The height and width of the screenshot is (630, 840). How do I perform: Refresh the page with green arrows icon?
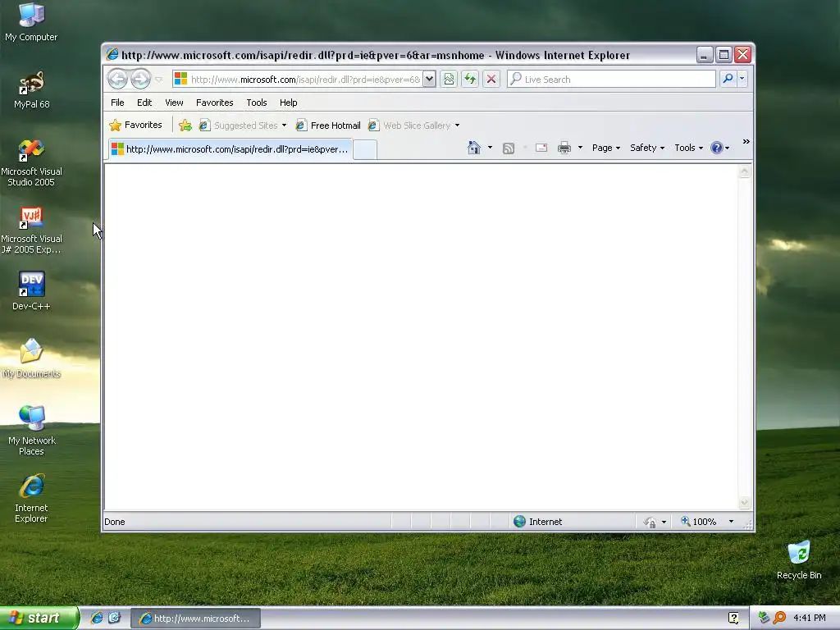[470, 80]
